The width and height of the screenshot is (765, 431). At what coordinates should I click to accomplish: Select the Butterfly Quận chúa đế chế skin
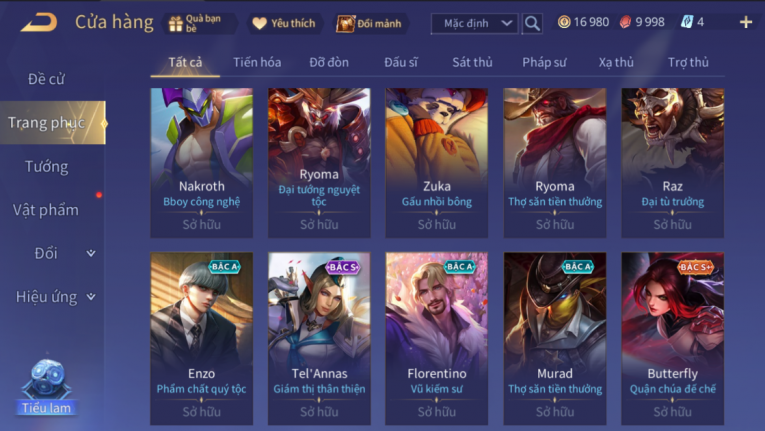tap(672, 338)
